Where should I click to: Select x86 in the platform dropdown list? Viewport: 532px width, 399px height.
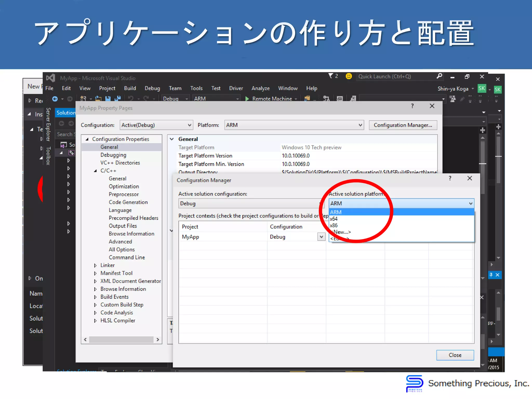(402, 225)
